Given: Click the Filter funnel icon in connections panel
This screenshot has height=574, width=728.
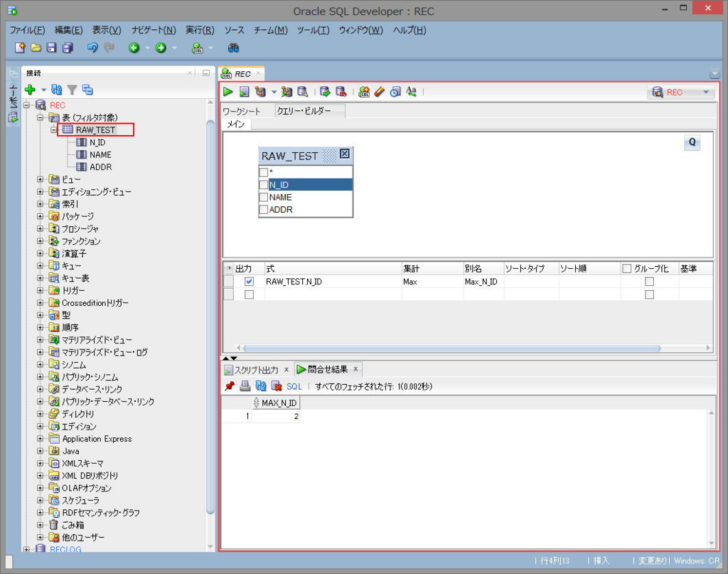Looking at the screenshot, I should tap(72, 89).
